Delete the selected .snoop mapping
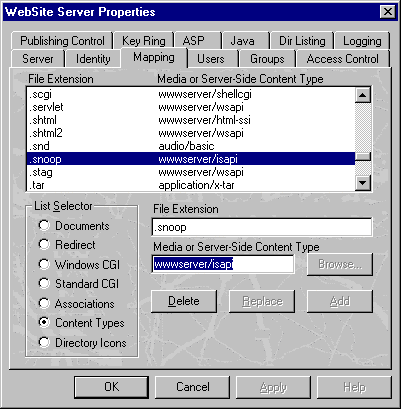This screenshot has width=401, height=409. click(x=184, y=301)
